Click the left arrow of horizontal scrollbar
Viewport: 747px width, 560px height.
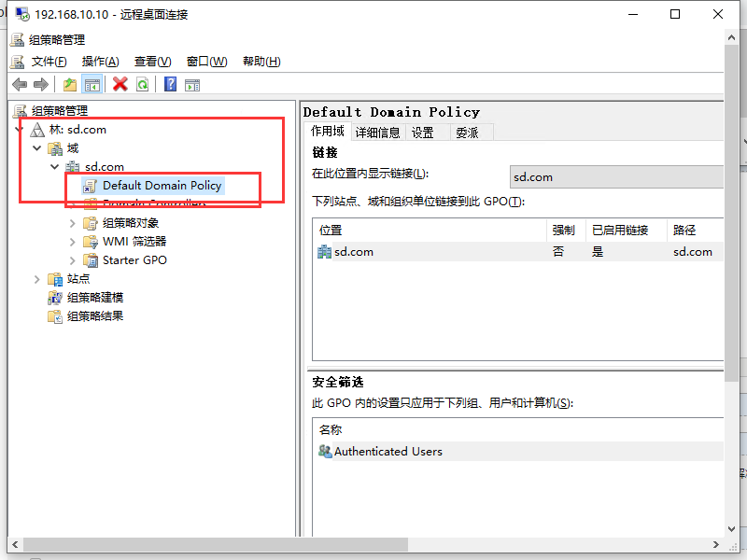pyautogui.click(x=15, y=544)
